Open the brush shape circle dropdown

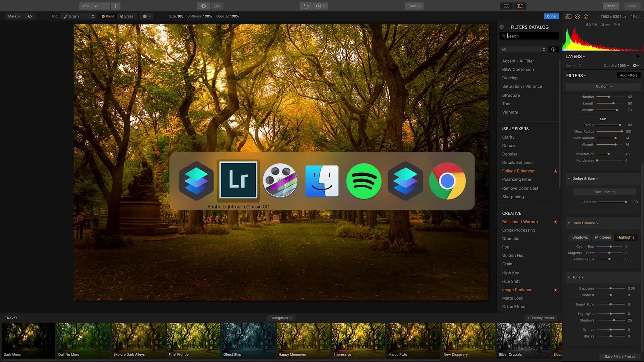coord(147,16)
